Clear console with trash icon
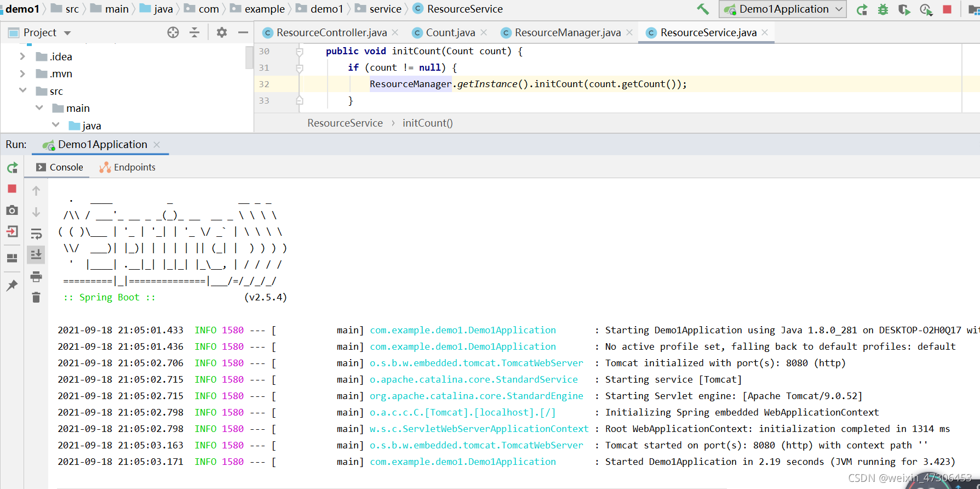Image resolution: width=980 pixels, height=489 pixels. (x=36, y=298)
